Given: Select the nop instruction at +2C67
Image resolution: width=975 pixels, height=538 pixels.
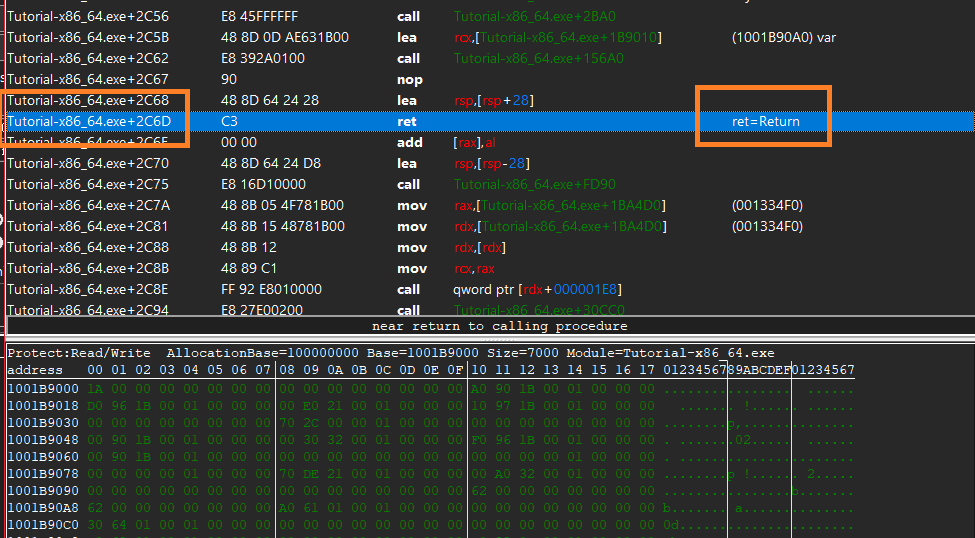Looking at the screenshot, I should (410, 80).
